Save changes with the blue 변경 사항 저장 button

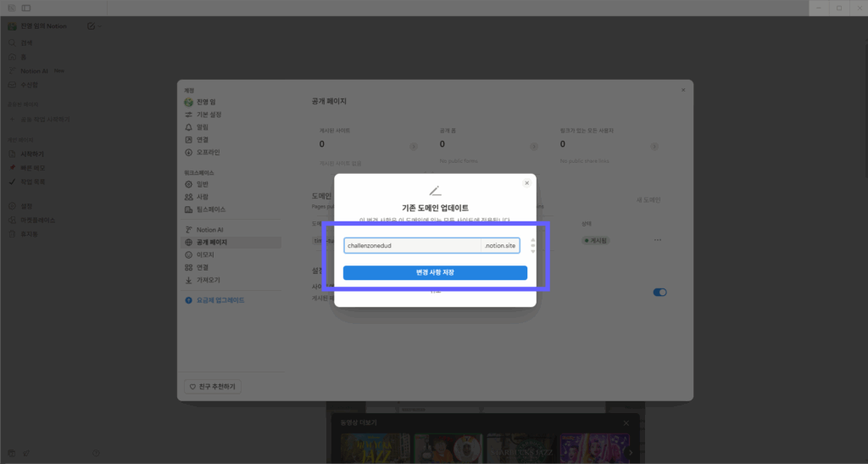tap(435, 272)
